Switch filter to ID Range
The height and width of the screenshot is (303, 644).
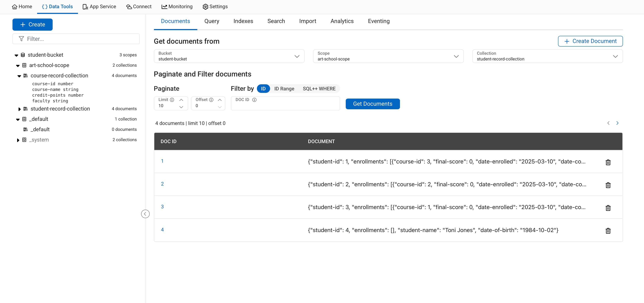pos(284,89)
